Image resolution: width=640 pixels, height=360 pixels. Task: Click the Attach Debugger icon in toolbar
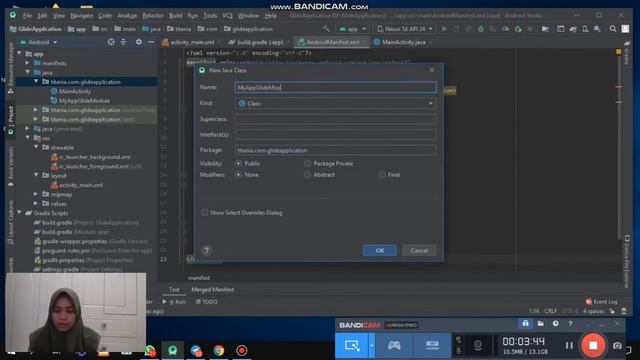[518, 29]
